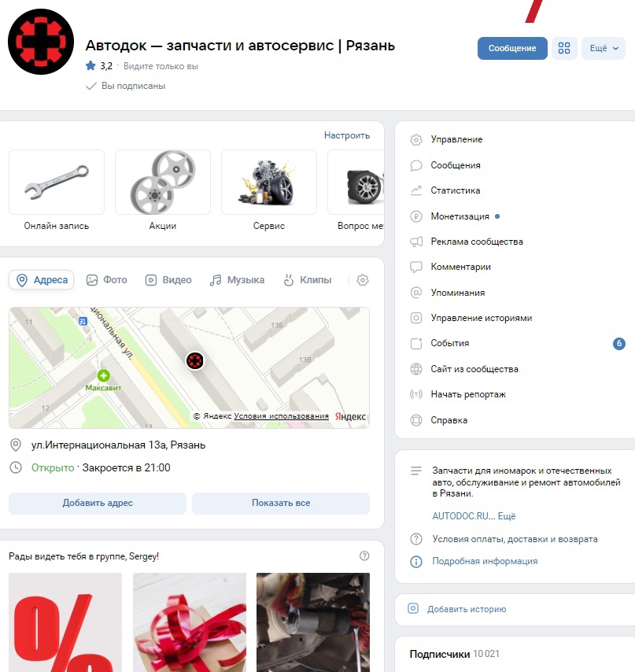Click the Управление gear icon

click(416, 140)
